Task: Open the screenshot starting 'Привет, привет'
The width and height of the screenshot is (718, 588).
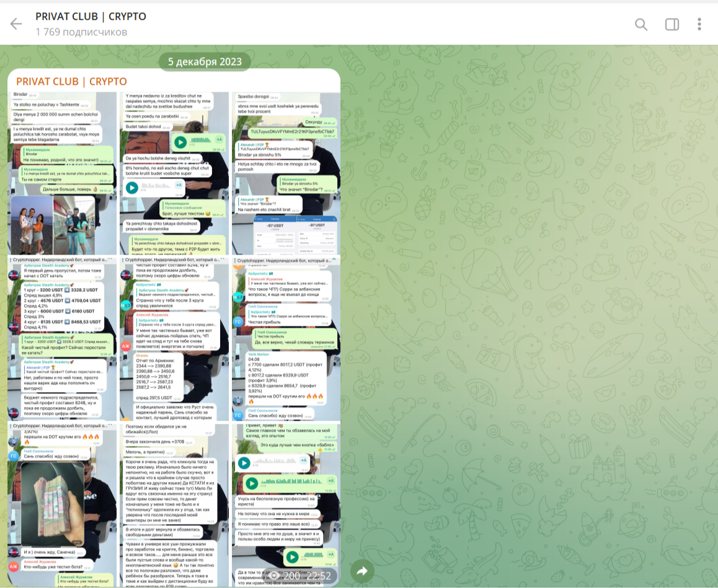Action: [x=286, y=505]
